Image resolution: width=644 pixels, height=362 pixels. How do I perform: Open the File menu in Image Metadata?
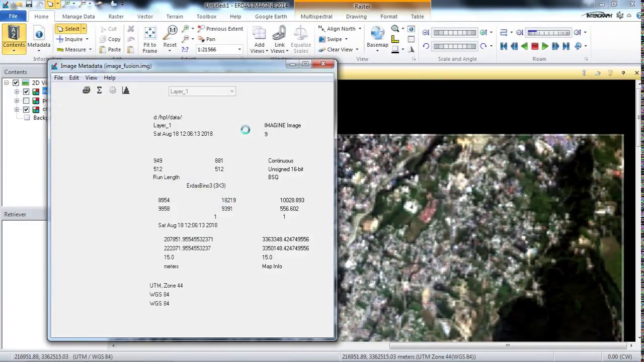click(58, 77)
